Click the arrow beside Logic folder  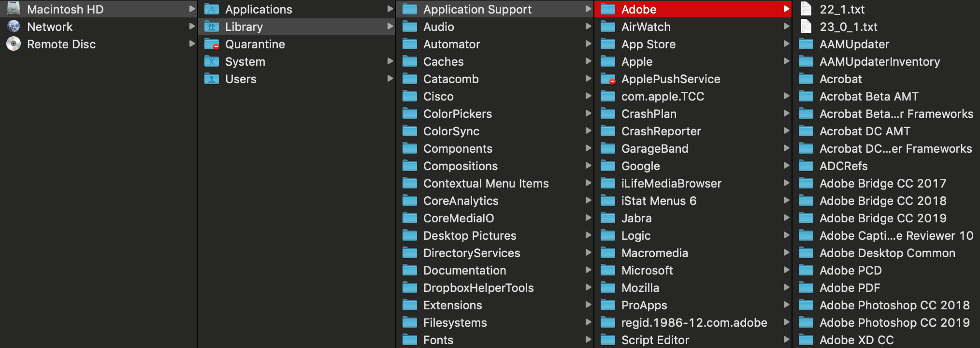coord(786,235)
